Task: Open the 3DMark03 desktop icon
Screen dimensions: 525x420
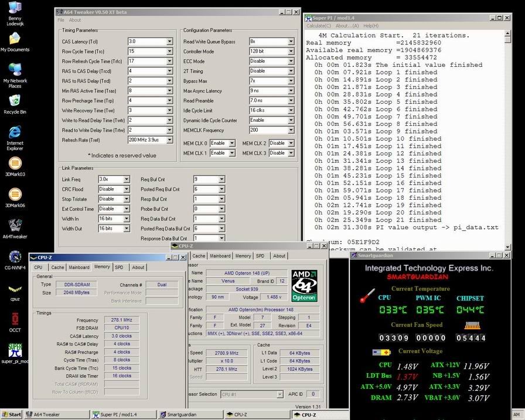Action: click(15, 163)
